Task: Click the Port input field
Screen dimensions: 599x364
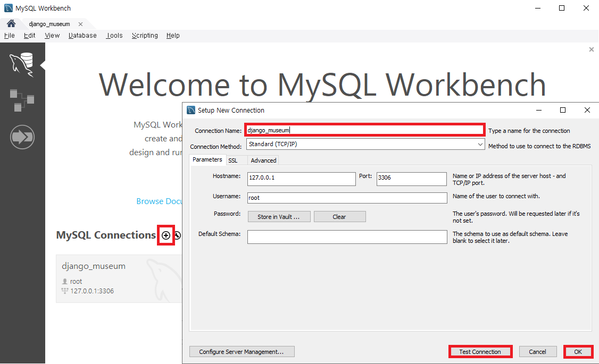Action: click(411, 179)
